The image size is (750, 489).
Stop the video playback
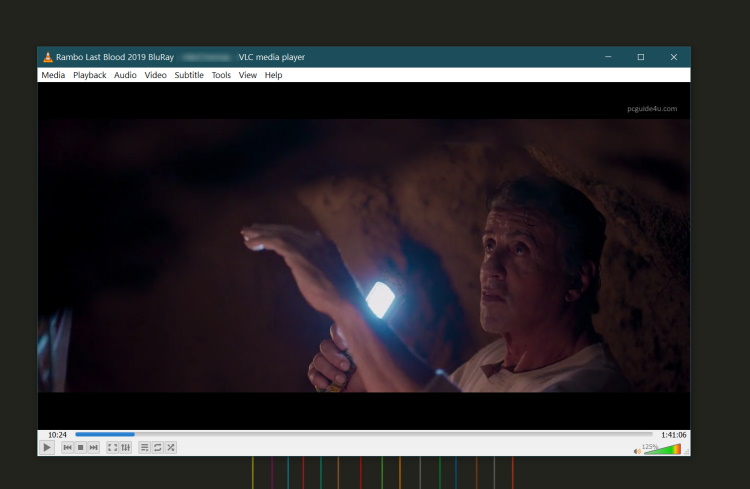click(x=80, y=447)
